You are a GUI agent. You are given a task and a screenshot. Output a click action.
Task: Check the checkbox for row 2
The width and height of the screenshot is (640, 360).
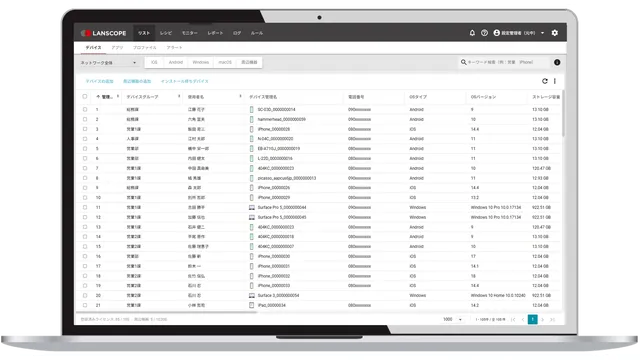click(85, 119)
